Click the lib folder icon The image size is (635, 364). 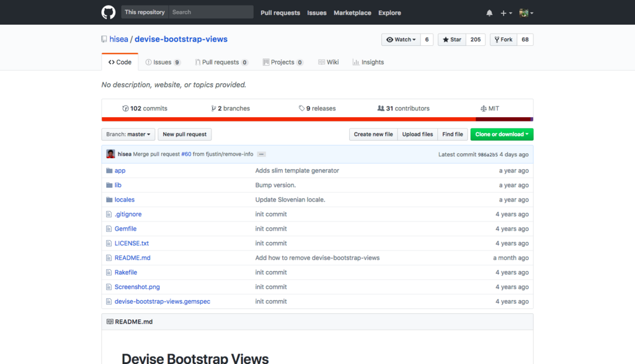109,185
